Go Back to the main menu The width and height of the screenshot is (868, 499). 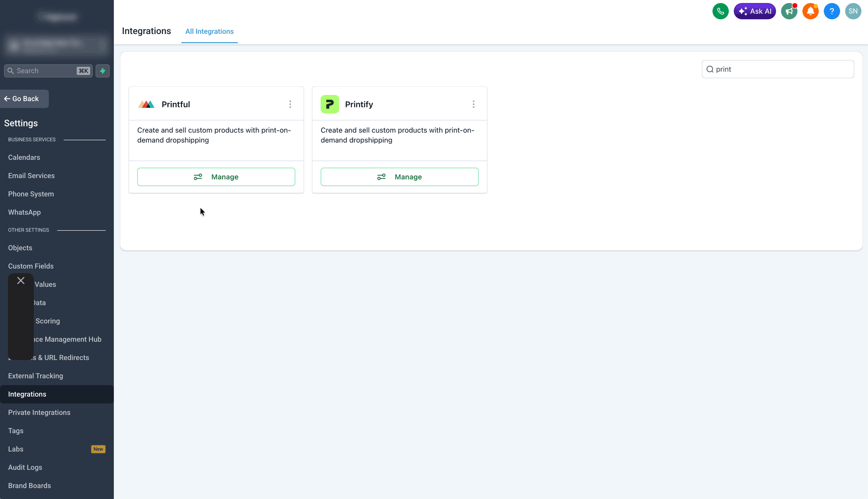click(x=24, y=99)
